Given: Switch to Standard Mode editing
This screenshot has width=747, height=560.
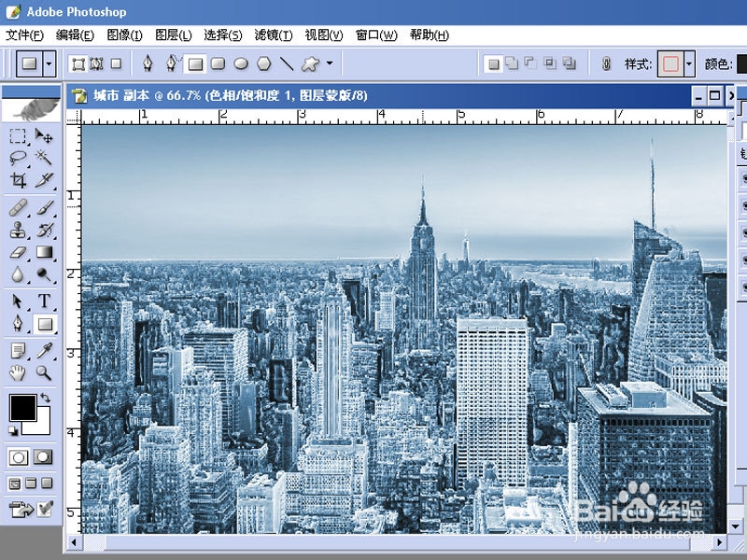Looking at the screenshot, I should (x=19, y=457).
